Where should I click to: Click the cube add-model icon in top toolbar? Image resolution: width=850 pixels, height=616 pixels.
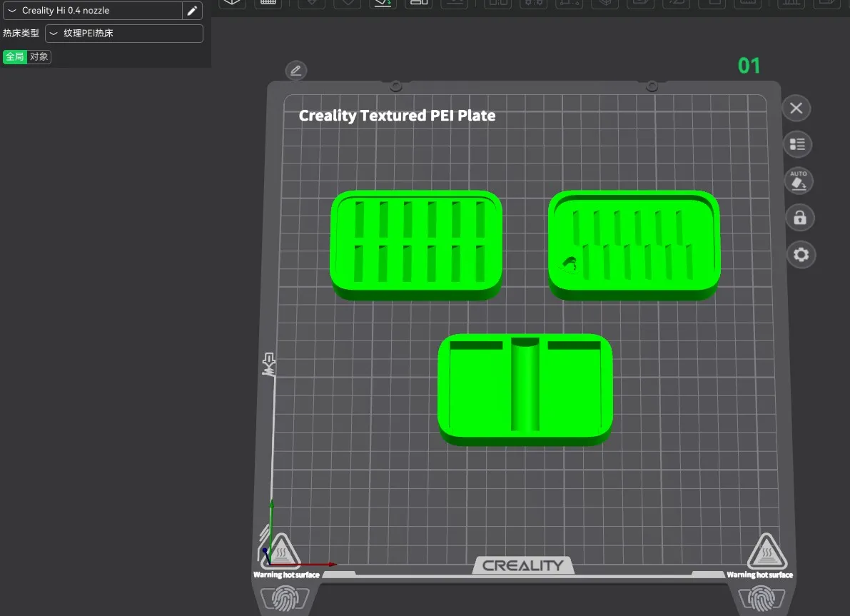[231, 3]
